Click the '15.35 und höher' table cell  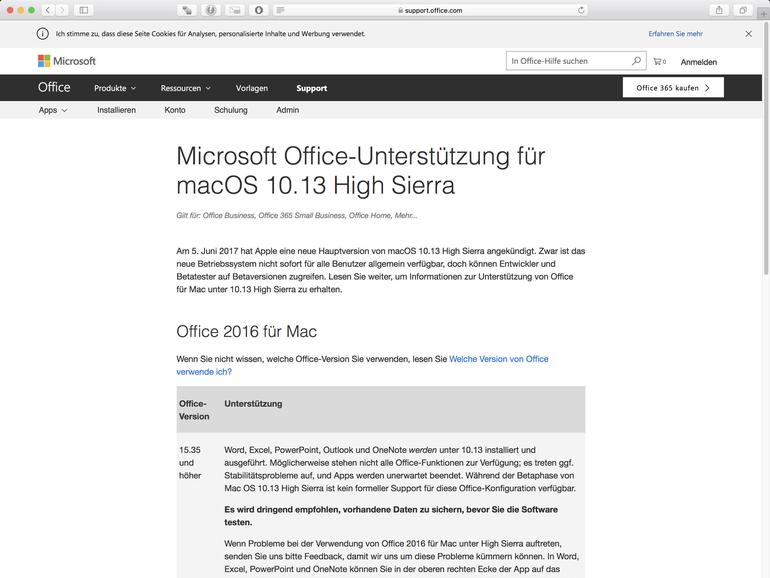coord(190,463)
